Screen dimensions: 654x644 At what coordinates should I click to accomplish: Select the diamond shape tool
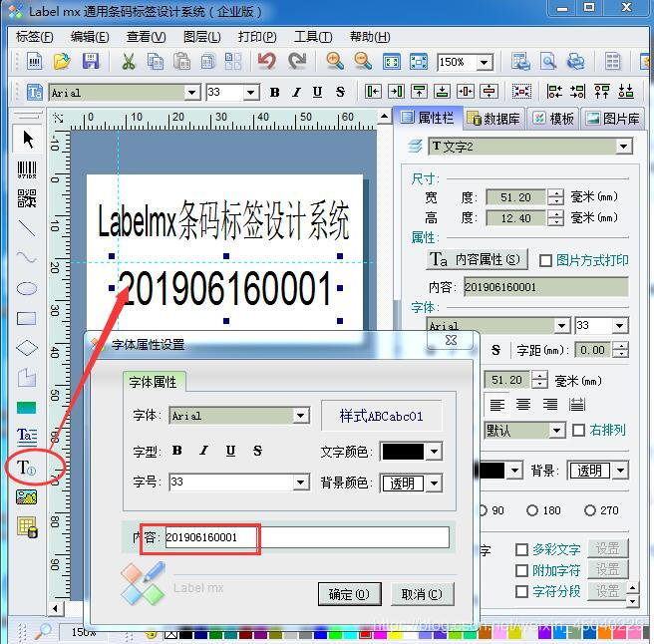[x=27, y=348]
